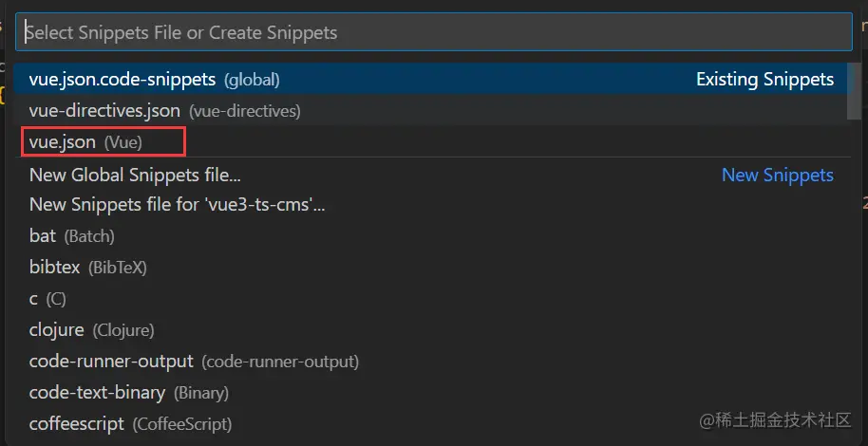Pick code-text-binary (Binary) entry

97,392
